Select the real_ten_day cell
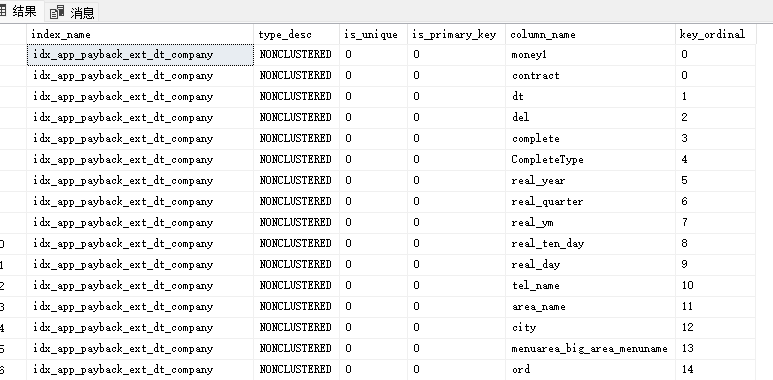 click(591, 243)
